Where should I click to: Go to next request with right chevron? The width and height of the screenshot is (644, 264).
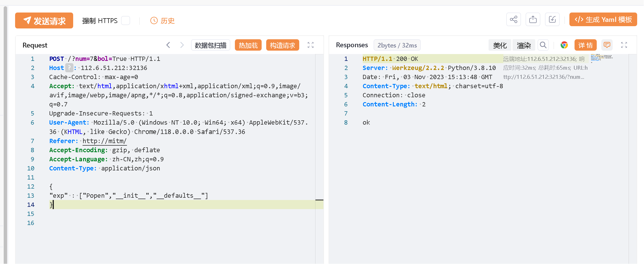182,45
